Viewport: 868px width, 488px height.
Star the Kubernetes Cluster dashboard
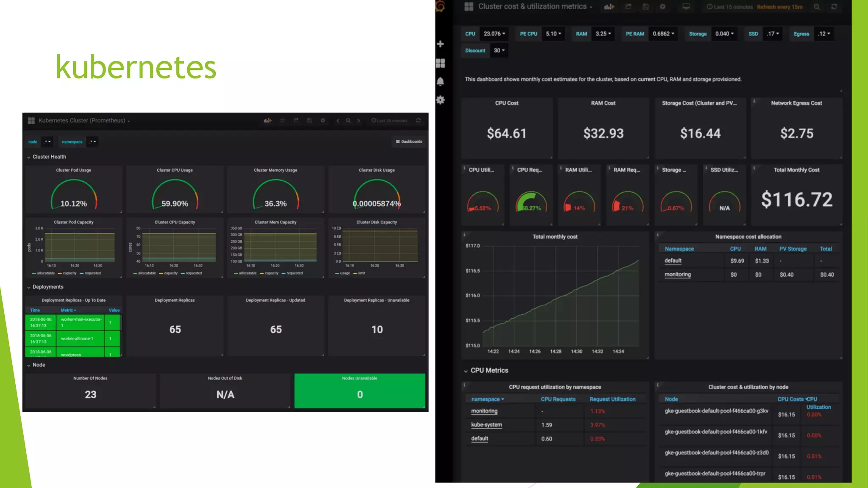click(283, 121)
